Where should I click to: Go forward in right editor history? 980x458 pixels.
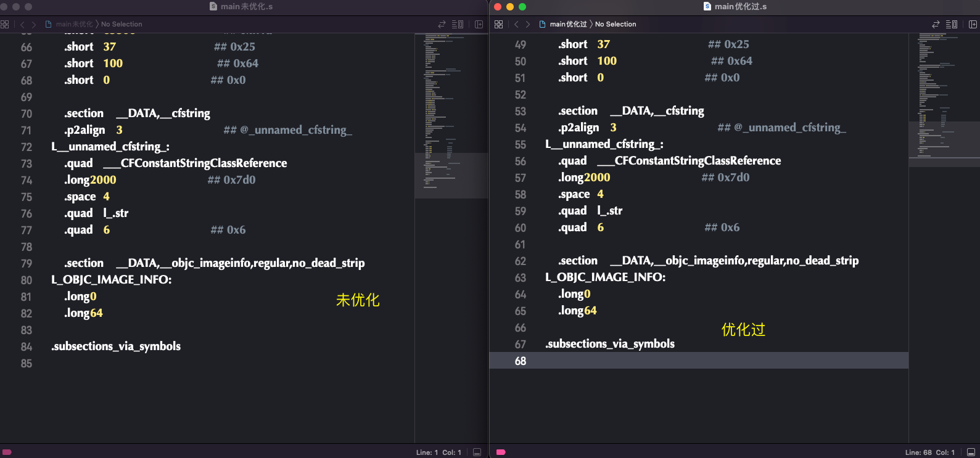(528, 24)
